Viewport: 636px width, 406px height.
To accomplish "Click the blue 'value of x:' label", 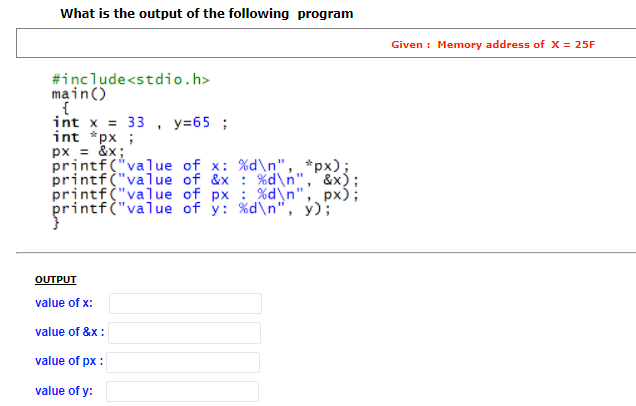I will tap(64, 303).
